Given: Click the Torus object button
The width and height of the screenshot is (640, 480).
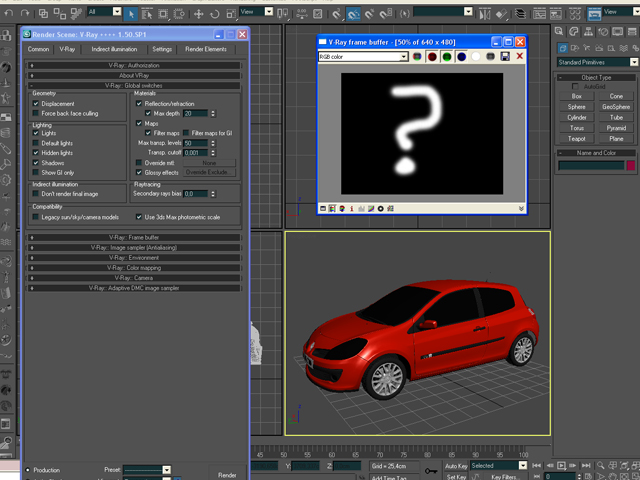Looking at the screenshot, I should pos(576,128).
